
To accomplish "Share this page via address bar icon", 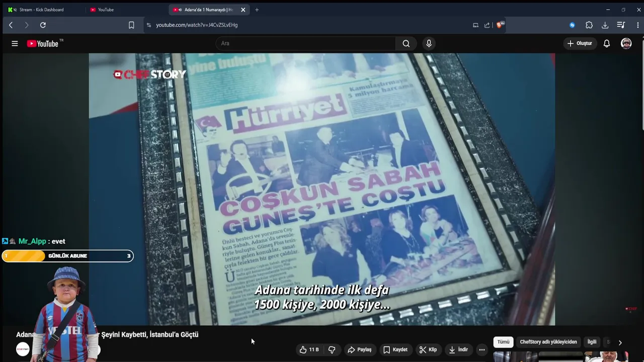I will coord(487,25).
